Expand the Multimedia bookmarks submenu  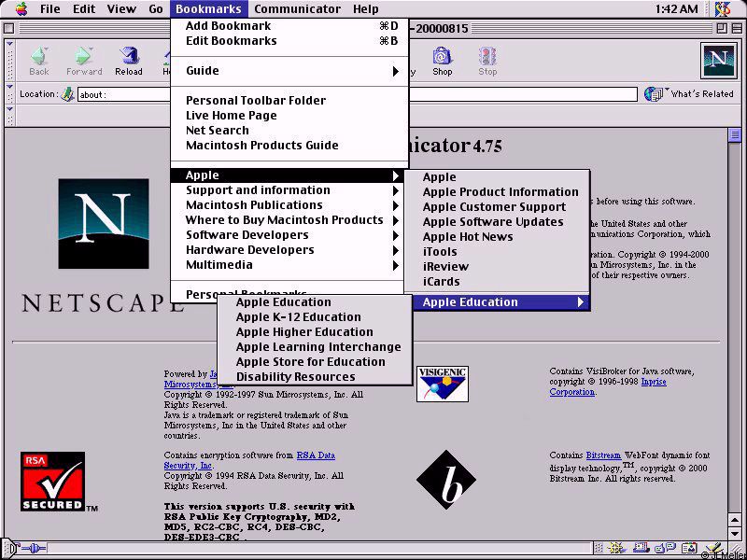point(289,265)
